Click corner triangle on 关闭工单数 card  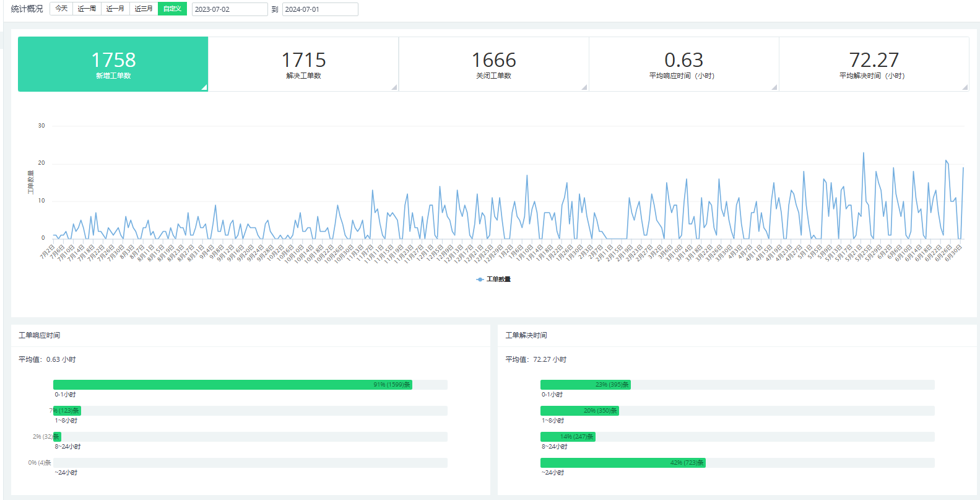[x=584, y=87]
